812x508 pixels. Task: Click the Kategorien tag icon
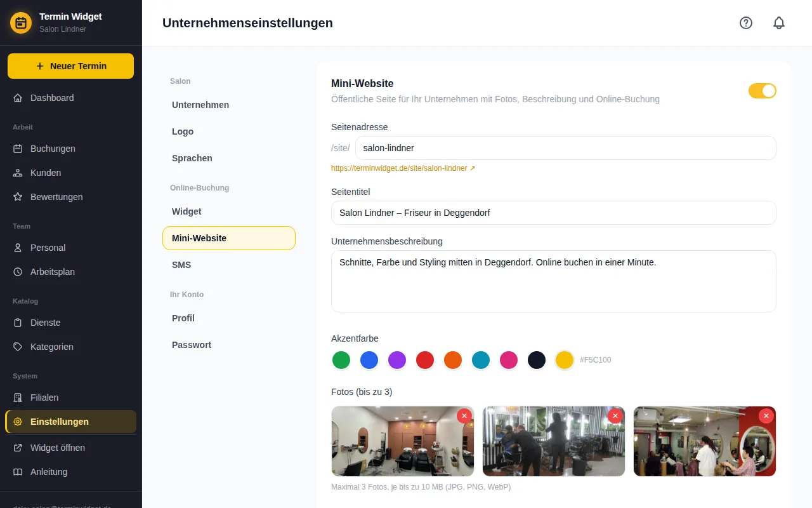pyautogui.click(x=18, y=347)
